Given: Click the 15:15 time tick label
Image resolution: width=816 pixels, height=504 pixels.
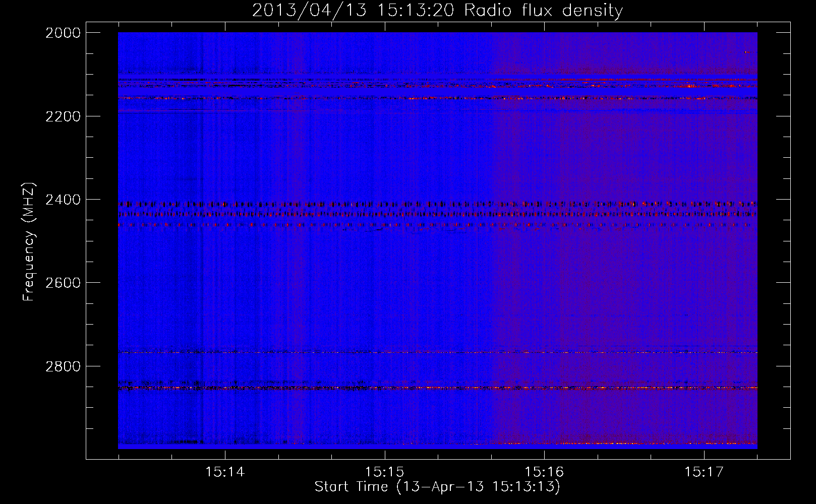Looking at the screenshot, I should coord(385,472).
